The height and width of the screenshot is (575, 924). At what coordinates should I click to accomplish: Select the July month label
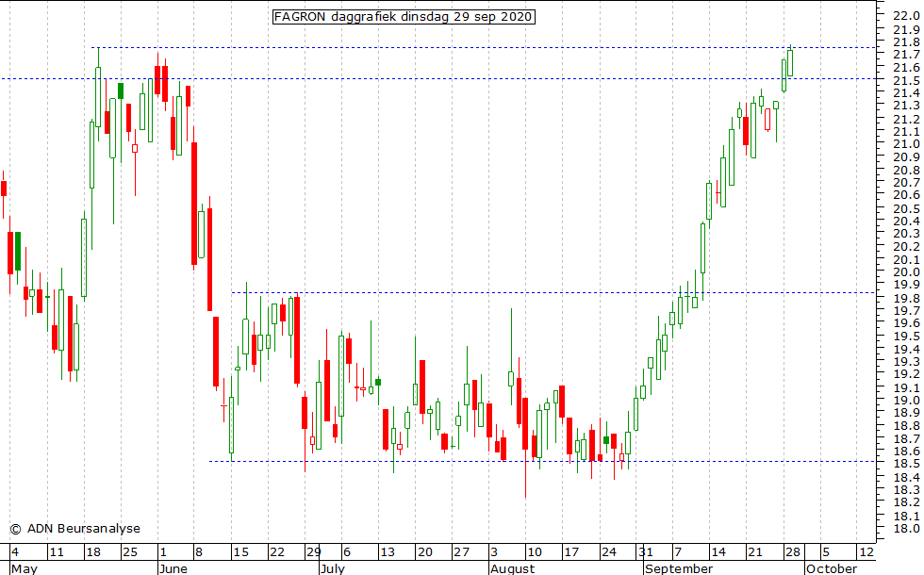[333, 568]
